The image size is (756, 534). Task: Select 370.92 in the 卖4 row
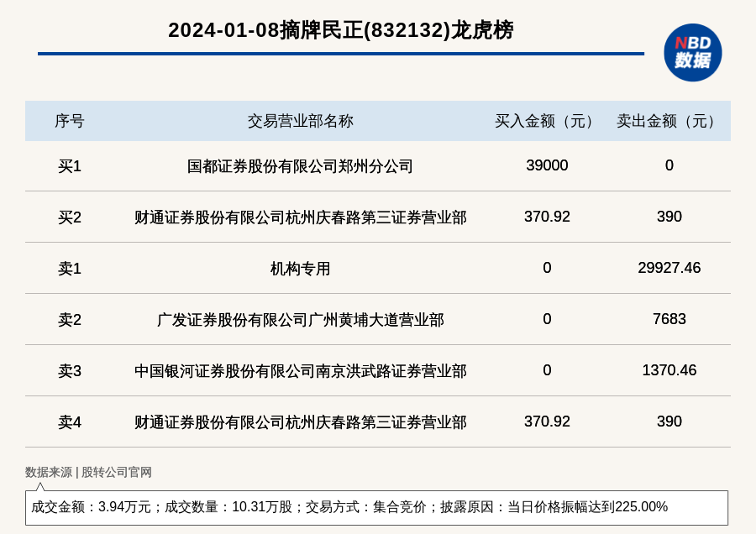coord(547,421)
